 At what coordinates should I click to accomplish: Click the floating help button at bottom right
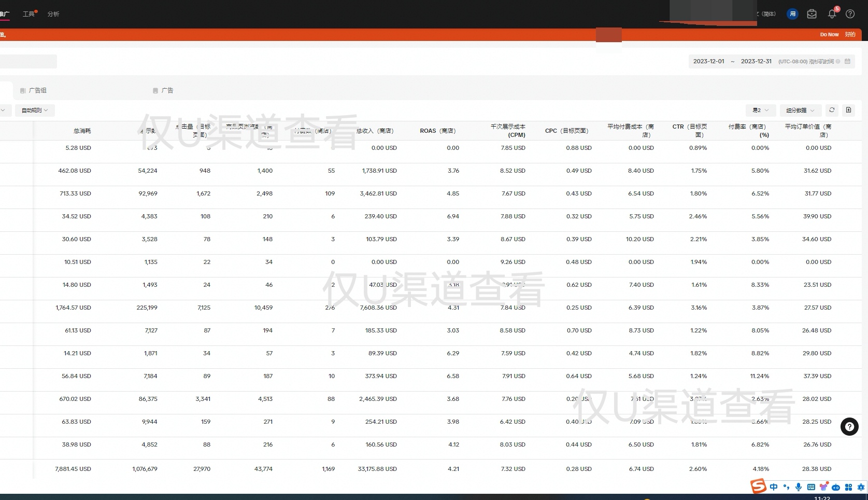point(849,427)
